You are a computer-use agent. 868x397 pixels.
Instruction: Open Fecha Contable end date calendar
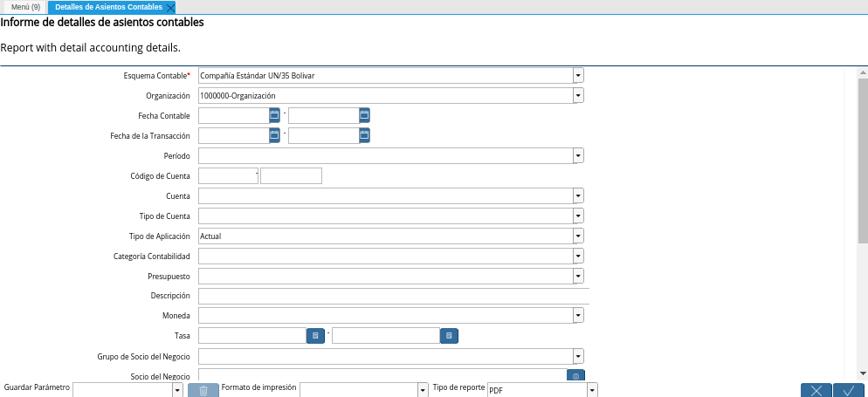tap(364, 115)
